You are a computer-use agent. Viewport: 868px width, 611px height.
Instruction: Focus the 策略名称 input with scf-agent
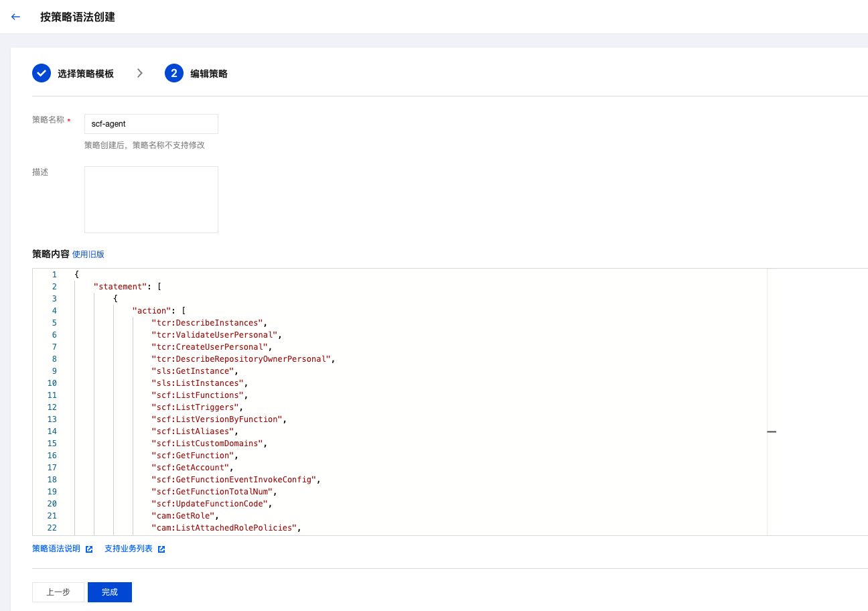click(151, 124)
